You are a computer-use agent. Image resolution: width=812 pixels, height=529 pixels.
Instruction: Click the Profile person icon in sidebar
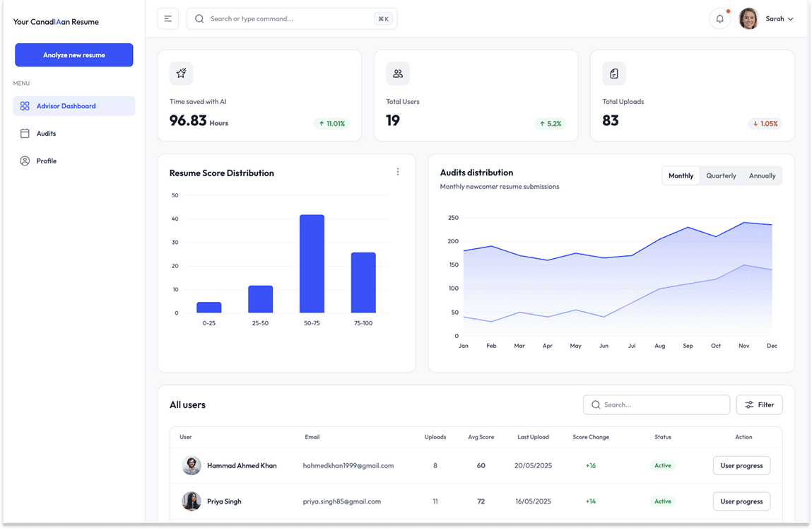(25, 161)
